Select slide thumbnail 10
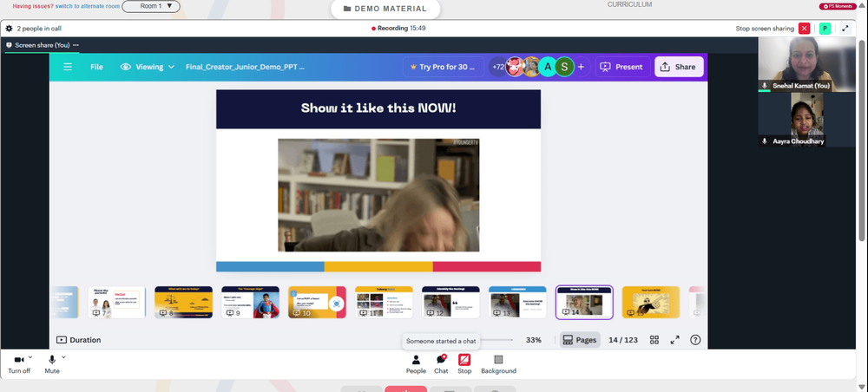This screenshot has height=392, width=868. point(317,303)
